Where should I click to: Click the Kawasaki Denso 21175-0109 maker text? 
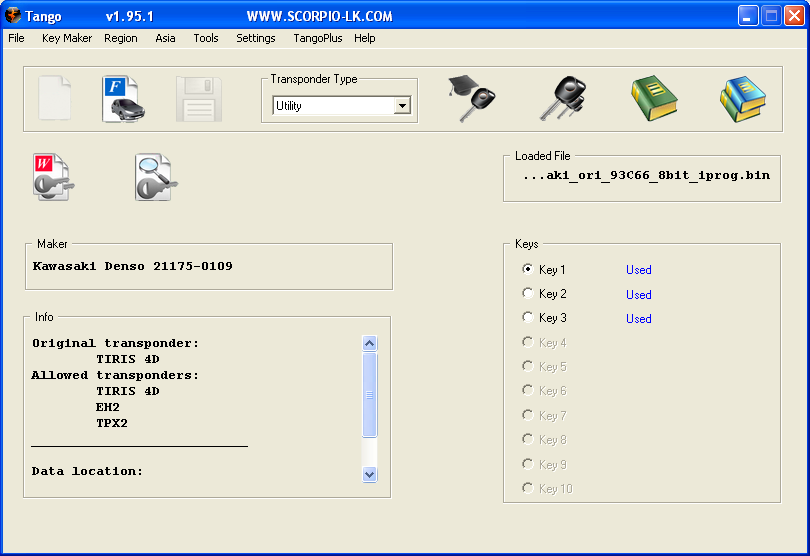click(132, 266)
